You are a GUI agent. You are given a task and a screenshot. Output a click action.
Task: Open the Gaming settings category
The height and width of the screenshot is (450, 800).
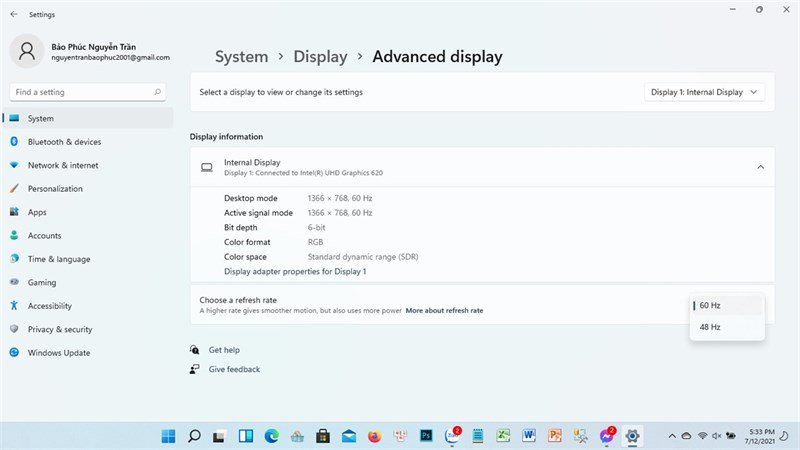pos(42,282)
